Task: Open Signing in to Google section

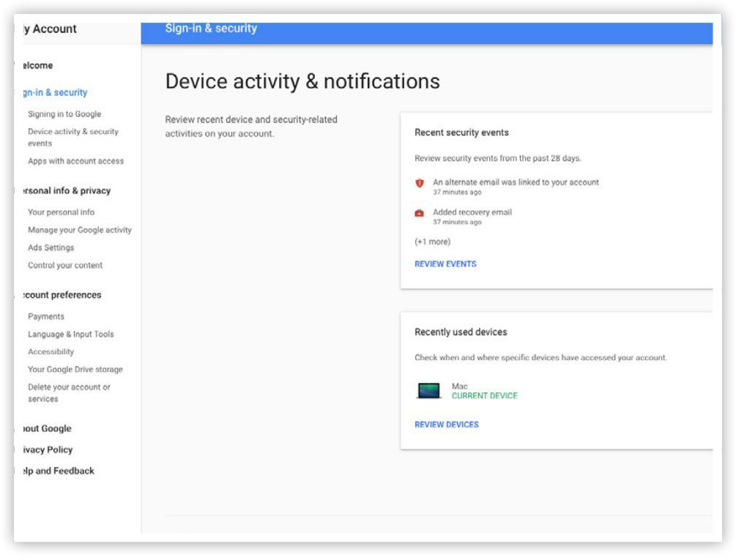Action: [x=64, y=114]
